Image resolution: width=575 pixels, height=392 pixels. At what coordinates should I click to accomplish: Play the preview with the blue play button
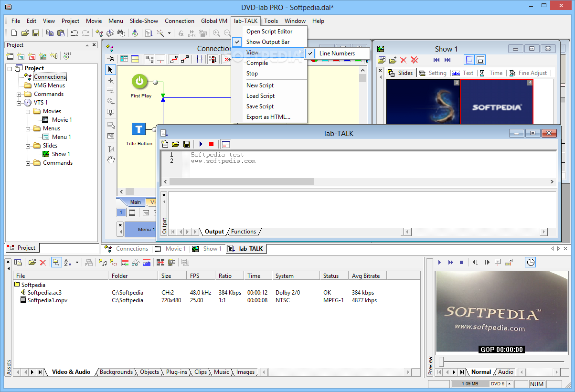click(x=440, y=262)
